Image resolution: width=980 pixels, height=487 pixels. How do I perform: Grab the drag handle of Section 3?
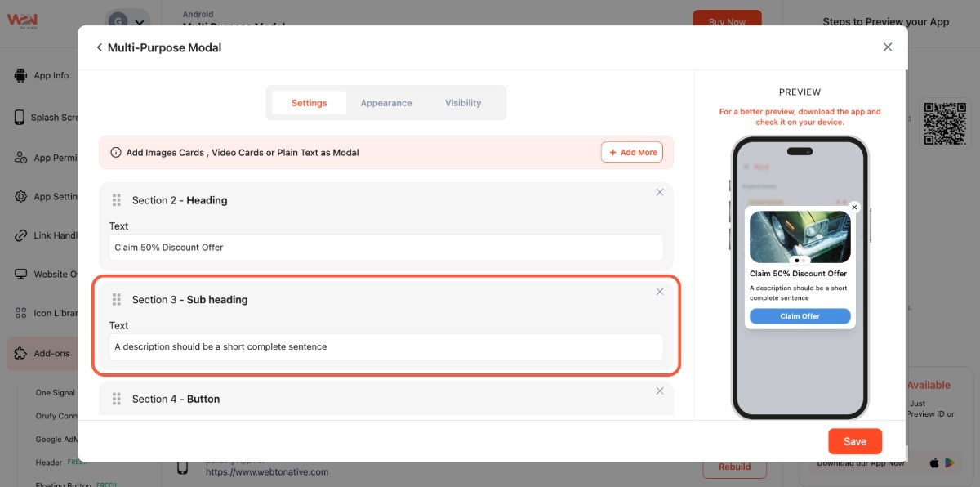(x=117, y=300)
